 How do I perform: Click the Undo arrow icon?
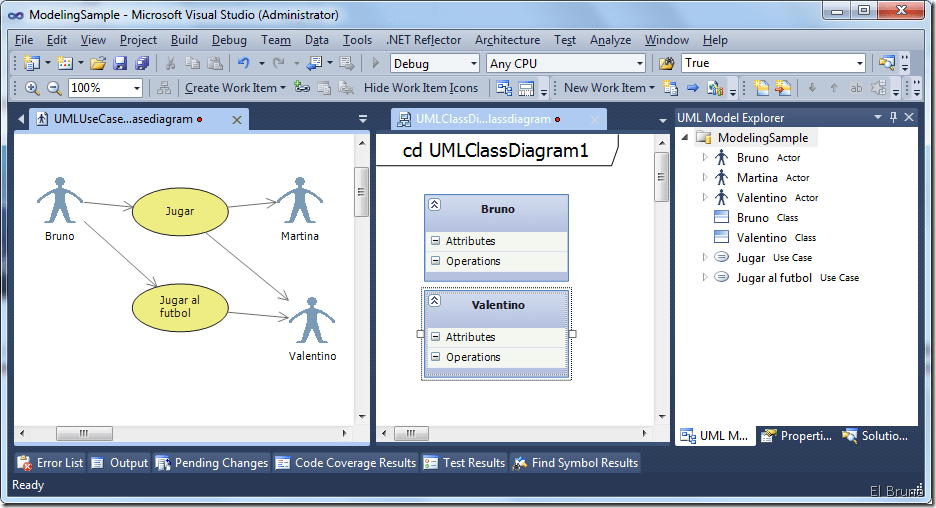243,63
